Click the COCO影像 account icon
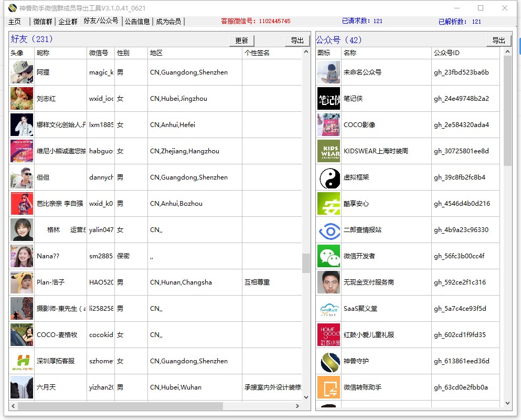Image resolution: width=521 pixels, height=420 pixels. (328, 125)
